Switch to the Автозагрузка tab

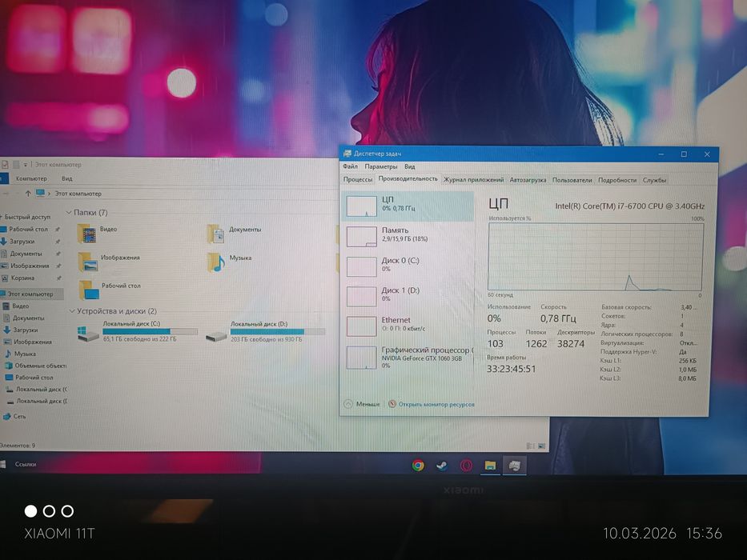coord(528,180)
